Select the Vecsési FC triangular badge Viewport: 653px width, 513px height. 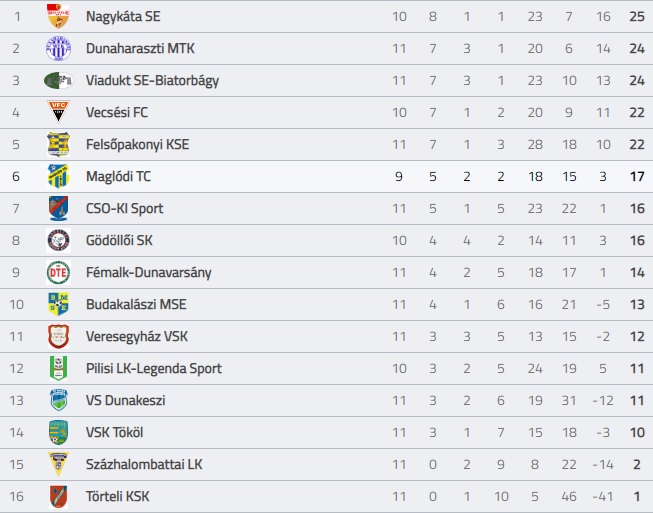click(x=58, y=112)
